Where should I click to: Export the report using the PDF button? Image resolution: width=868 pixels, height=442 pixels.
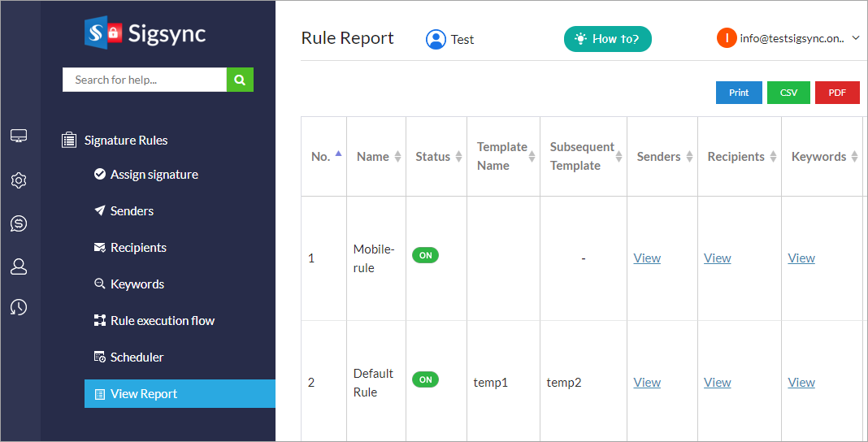click(x=837, y=93)
